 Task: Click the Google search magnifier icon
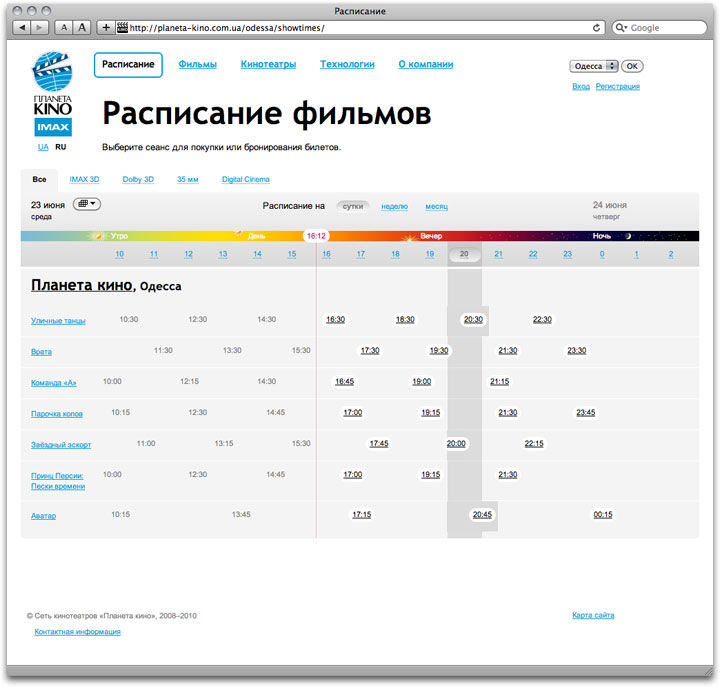coord(622,28)
